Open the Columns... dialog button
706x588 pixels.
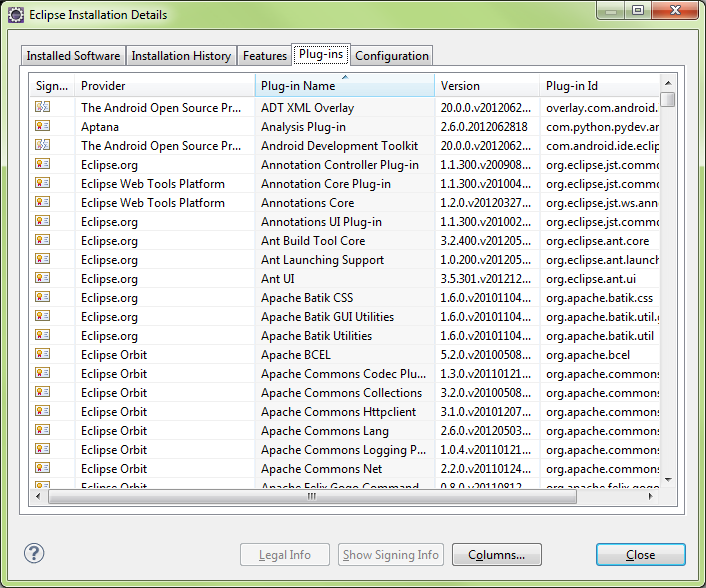tap(496, 555)
